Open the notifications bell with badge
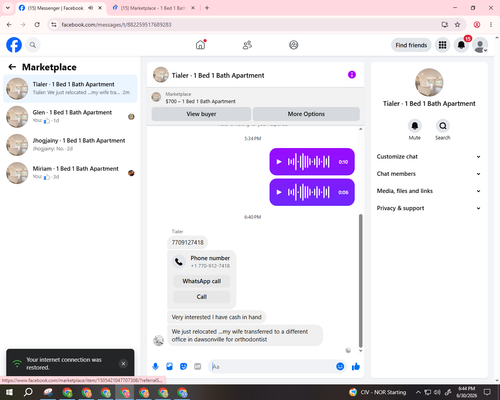500x400 pixels. tap(461, 45)
